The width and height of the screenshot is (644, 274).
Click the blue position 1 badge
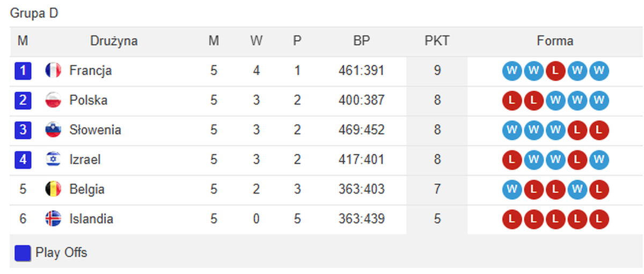pos(23,70)
